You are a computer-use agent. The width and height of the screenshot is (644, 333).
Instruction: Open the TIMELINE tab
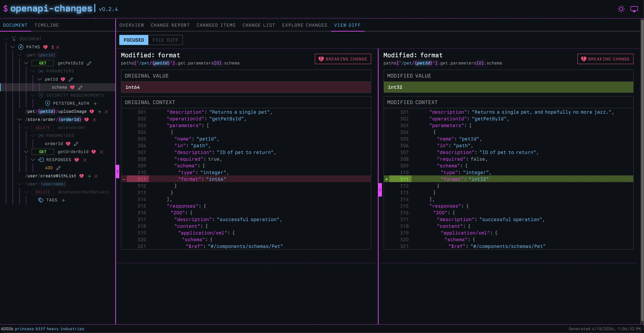46,25
